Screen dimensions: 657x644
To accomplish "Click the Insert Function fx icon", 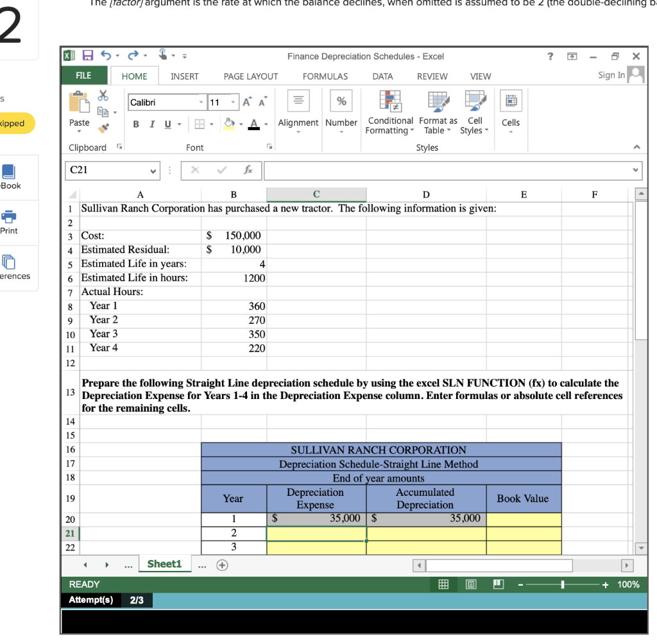I will click(248, 170).
